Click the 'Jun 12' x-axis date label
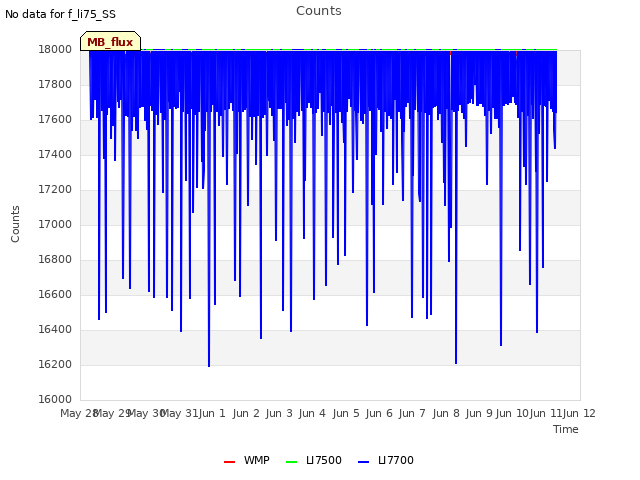This screenshot has width=640, height=480. point(579,413)
